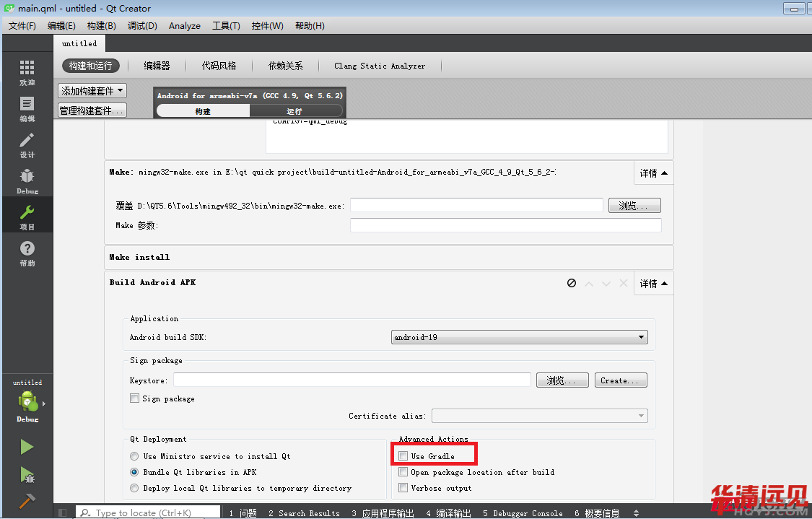
Task: Switch to the 代码风格 tab
Action: click(219, 66)
